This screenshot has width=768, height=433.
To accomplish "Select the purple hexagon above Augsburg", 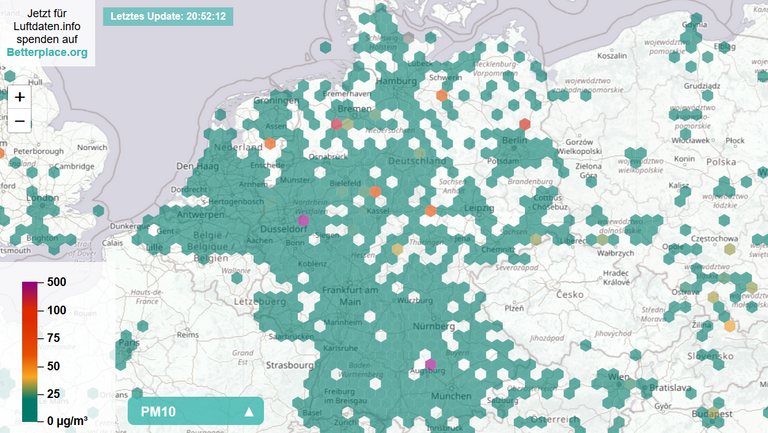I will [x=431, y=366].
